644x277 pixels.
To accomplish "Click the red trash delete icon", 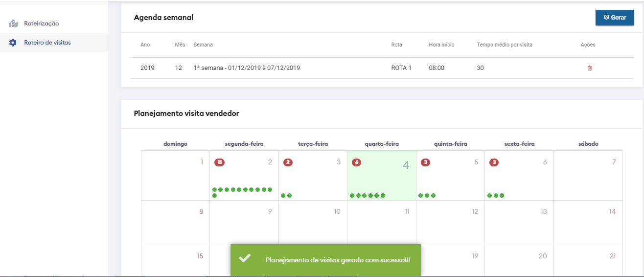I will tap(589, 68).
